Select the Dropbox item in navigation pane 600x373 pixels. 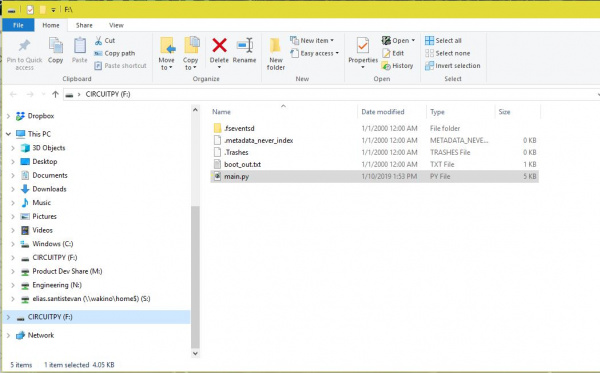[35, 116]
